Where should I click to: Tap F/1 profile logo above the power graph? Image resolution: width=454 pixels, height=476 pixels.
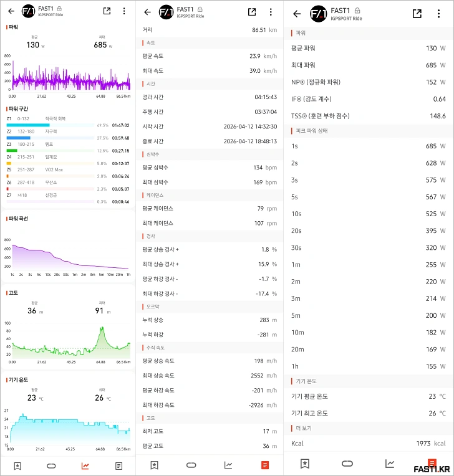(x=28, y=11)
